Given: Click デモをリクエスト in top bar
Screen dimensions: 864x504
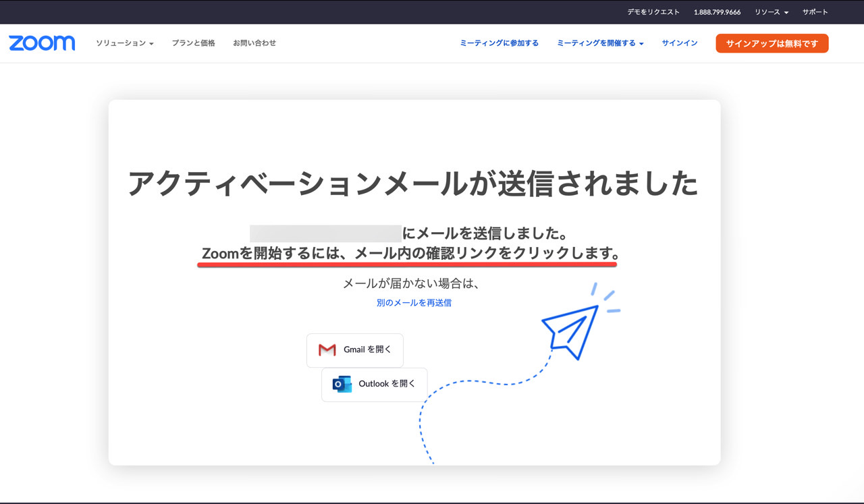Looking at the screenshot, I should coord(653,12).
